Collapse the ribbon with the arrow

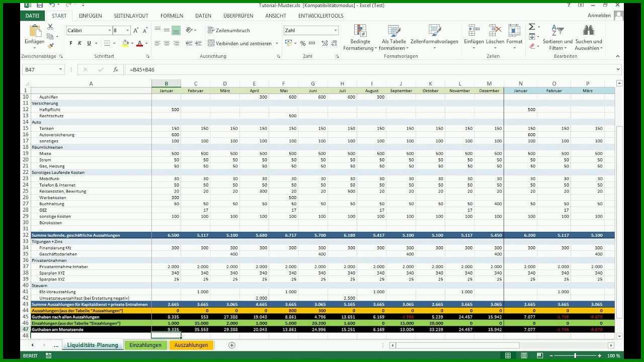click(618, 56)
